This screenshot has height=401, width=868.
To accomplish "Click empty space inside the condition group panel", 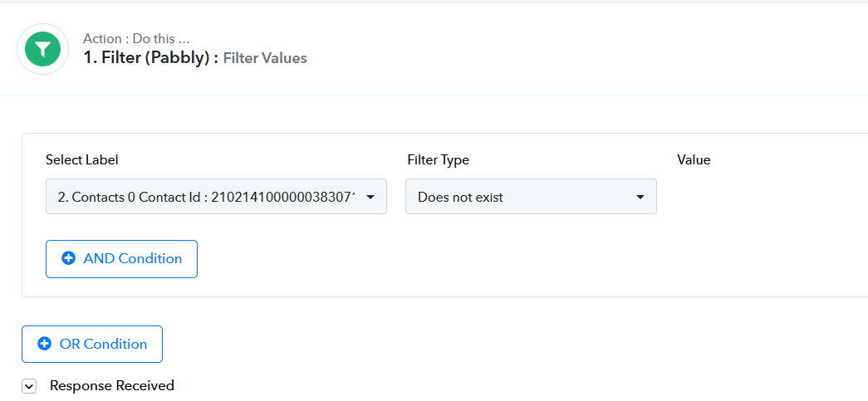I will pyautogui.click(x=498, y=260).
